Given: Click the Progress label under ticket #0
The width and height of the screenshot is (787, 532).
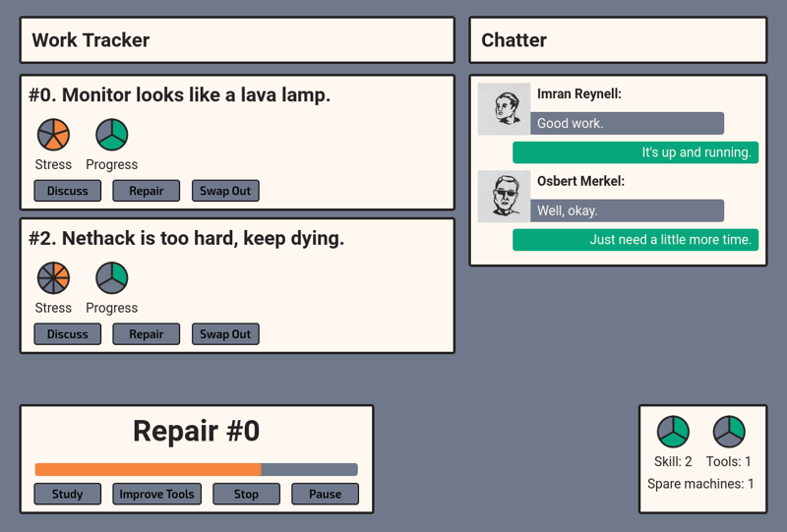Looking at the screenshot, I should (x=112, y=164).
